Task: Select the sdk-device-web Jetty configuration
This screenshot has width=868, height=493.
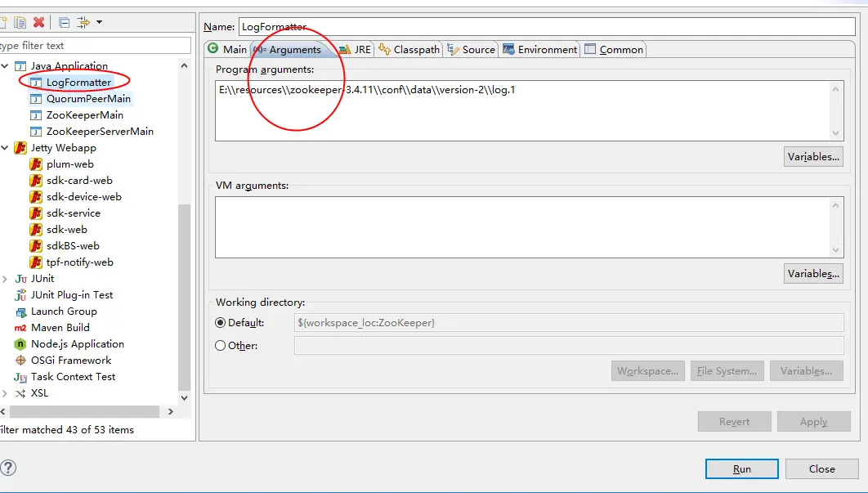Action: [x=84, y=197]
